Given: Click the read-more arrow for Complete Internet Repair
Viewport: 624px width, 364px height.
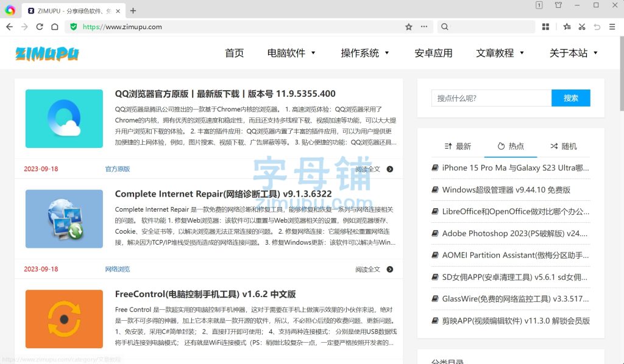Looking at the screenshot, I should click(390, 269).
